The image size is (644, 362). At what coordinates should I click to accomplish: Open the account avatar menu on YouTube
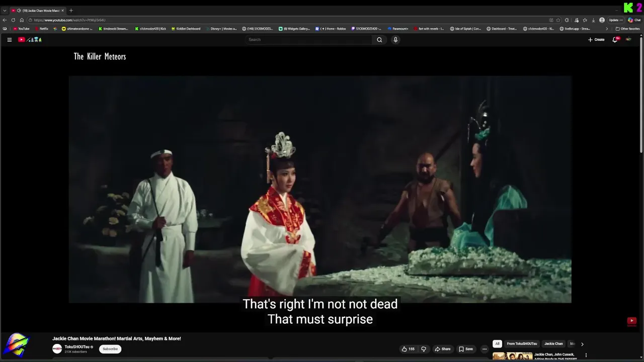[x=628, y=40]
